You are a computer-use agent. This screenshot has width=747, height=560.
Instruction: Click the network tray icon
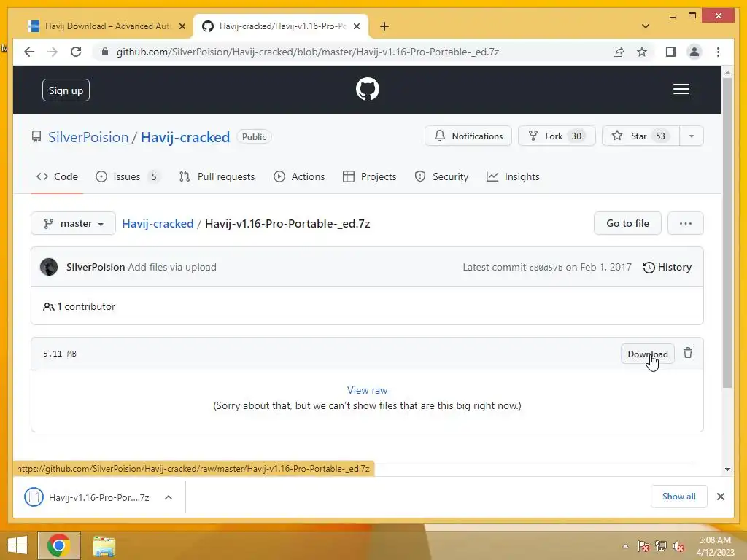(661, 546)
